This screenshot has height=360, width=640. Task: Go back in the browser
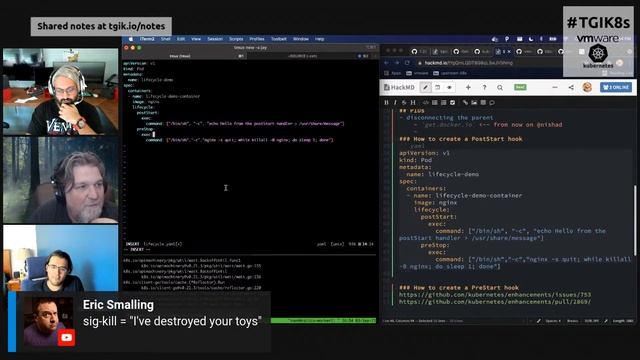[x=387, y=63]
